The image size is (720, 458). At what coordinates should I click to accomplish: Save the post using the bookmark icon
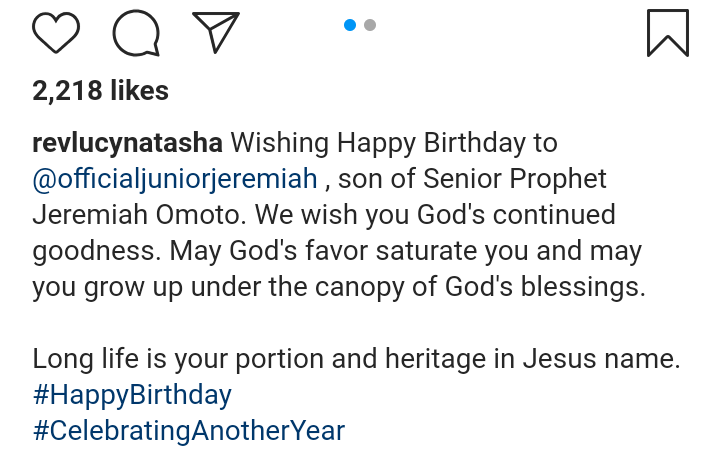point(668,33)
